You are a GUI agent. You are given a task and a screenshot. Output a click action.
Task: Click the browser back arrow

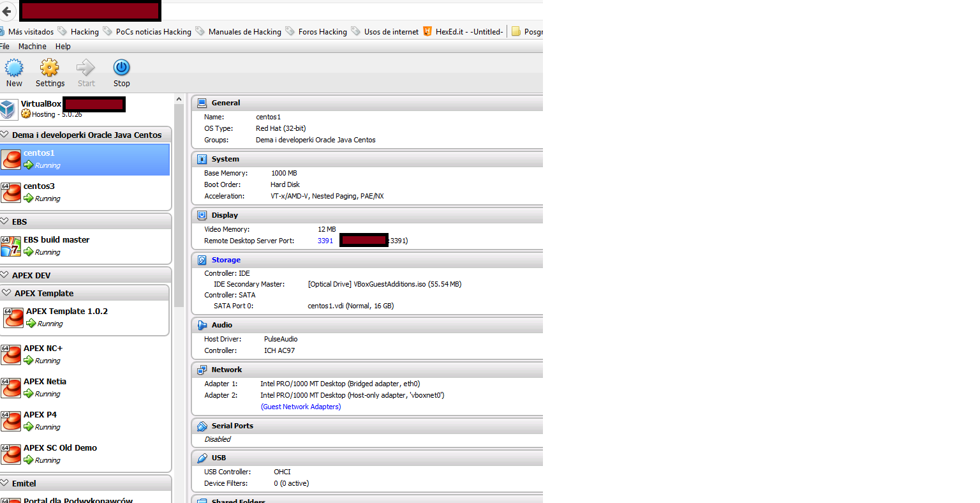7,11
